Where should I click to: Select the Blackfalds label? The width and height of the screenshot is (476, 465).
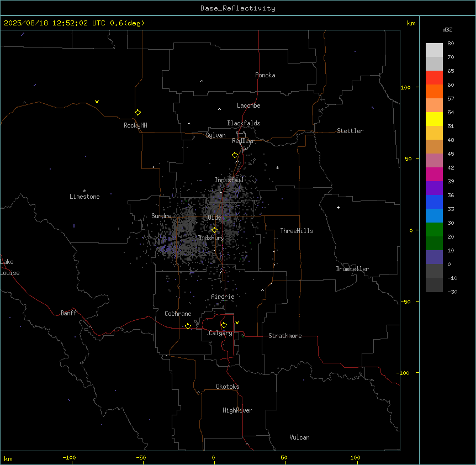tap(244, 123)
